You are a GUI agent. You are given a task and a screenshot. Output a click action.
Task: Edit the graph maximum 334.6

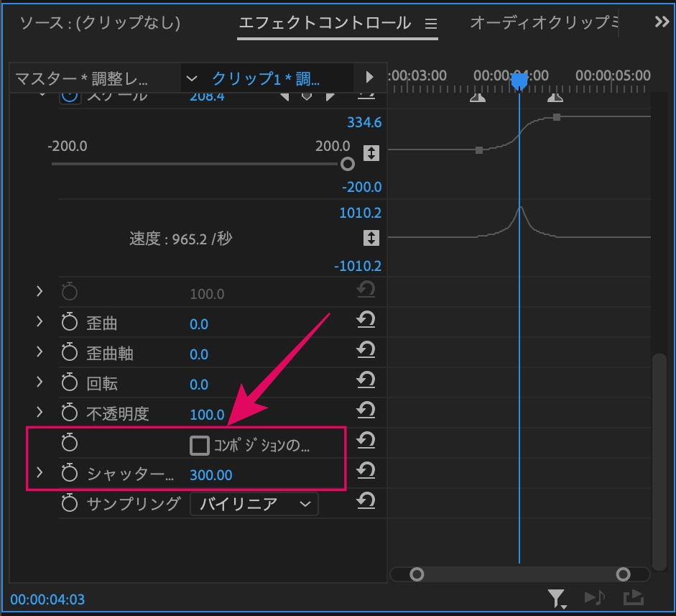364,122
